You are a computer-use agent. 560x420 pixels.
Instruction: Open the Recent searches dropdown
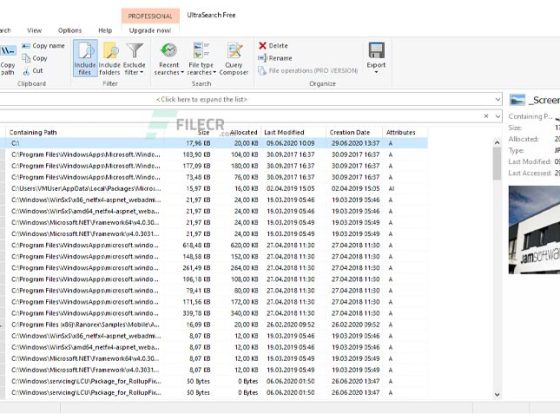pos(169,58)
